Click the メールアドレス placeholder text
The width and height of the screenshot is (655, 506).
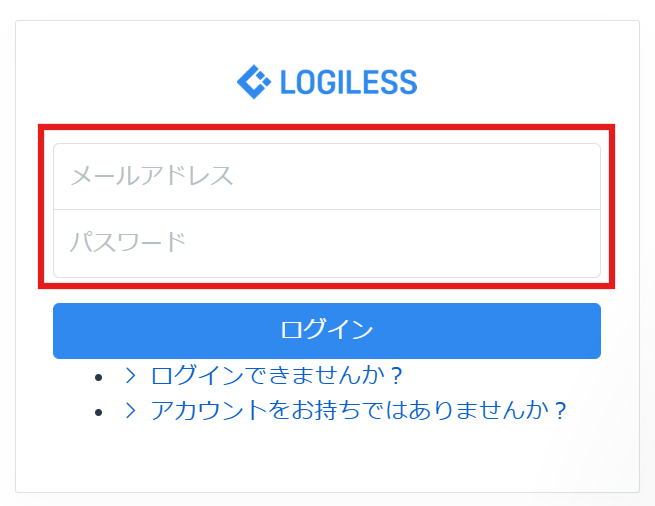click(x=152, y=177)
